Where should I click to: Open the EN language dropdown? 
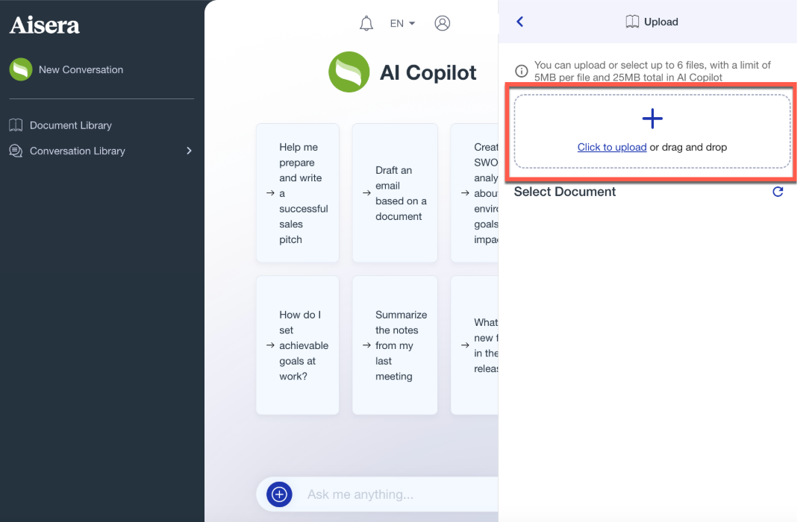point(402,24)
